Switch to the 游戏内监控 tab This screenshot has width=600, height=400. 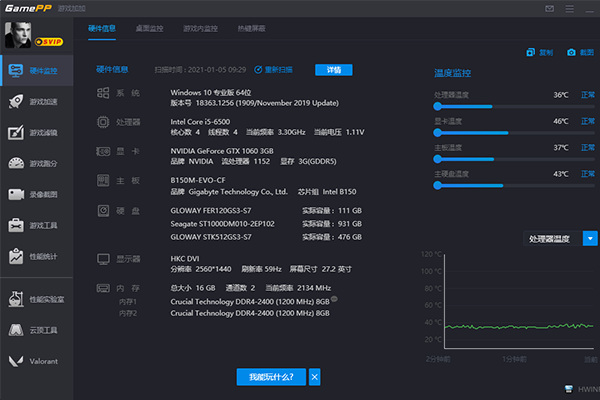tap(201, 28)
